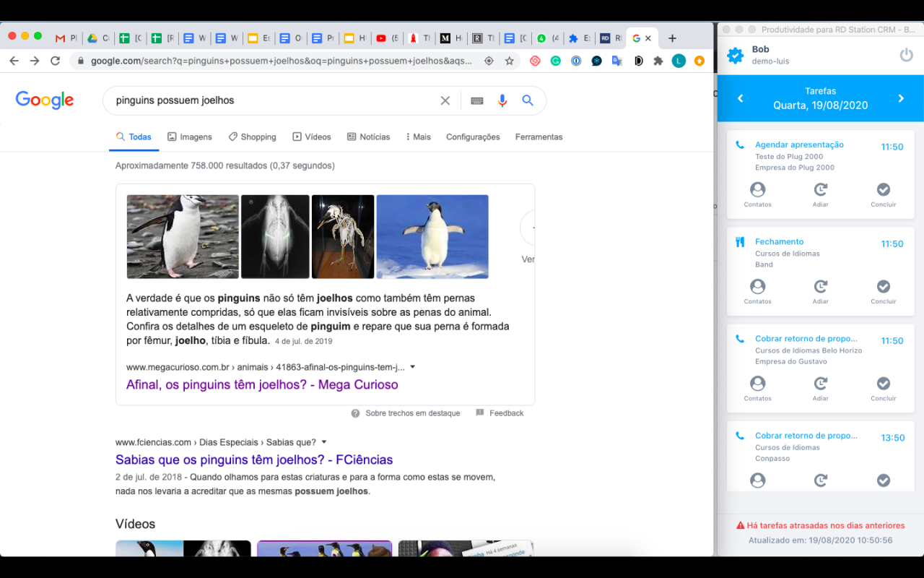The height and width of the screenshot is (578, 924).
Task: Clear the search query with the X icon
Action: pyautogui.click(x=445, y=100)
